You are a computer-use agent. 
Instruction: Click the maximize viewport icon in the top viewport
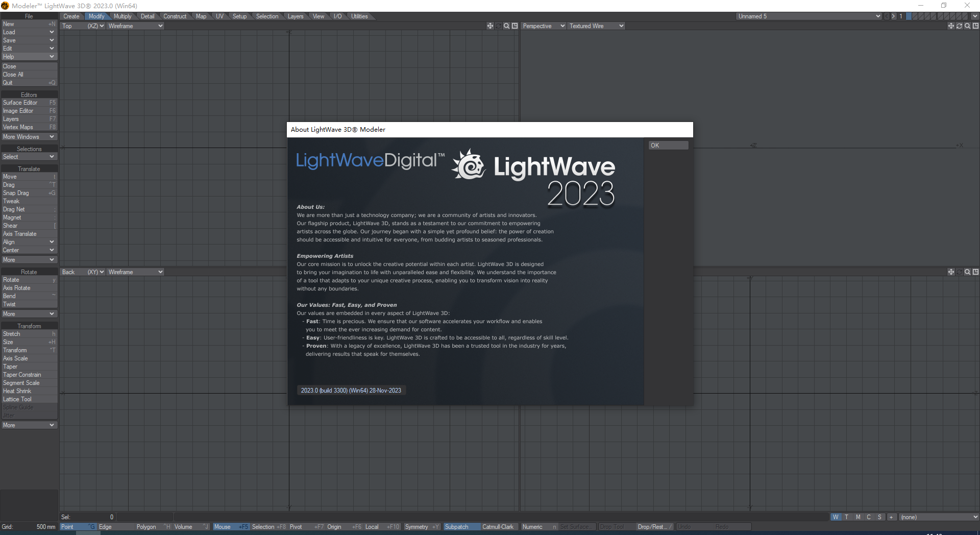point(515,26)
